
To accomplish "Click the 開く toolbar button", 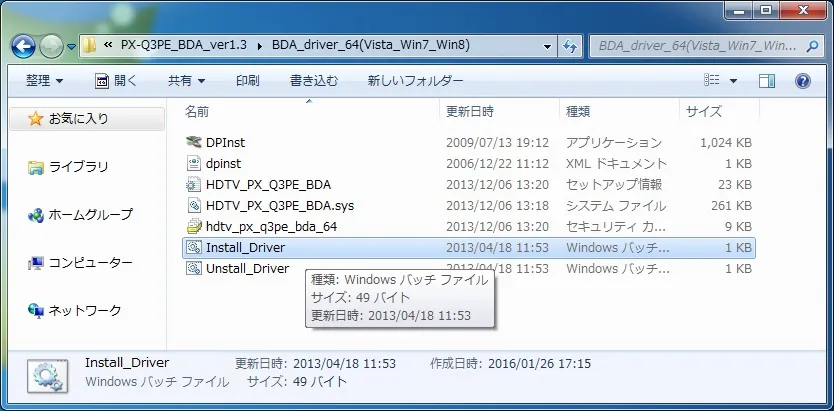I will point(116,81).
